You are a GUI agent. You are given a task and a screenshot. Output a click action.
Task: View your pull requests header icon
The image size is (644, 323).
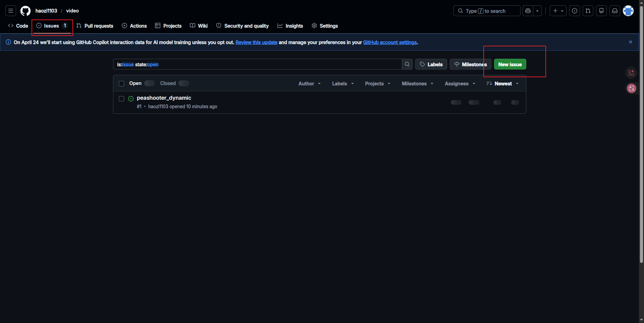(588, 11)
